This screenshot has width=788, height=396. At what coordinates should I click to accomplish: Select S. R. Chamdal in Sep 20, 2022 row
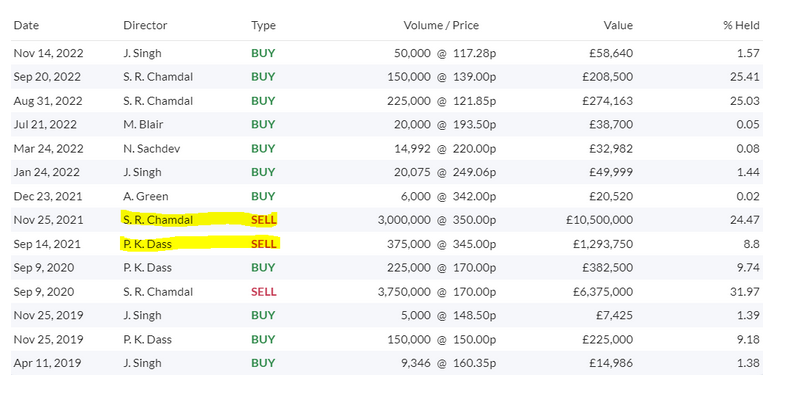(x=158, y=77)
